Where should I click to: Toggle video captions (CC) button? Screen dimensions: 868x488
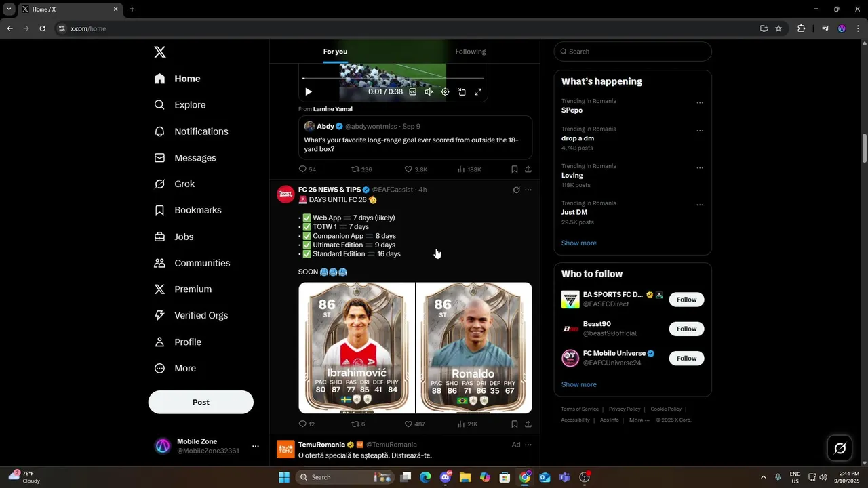click(412, 91)
